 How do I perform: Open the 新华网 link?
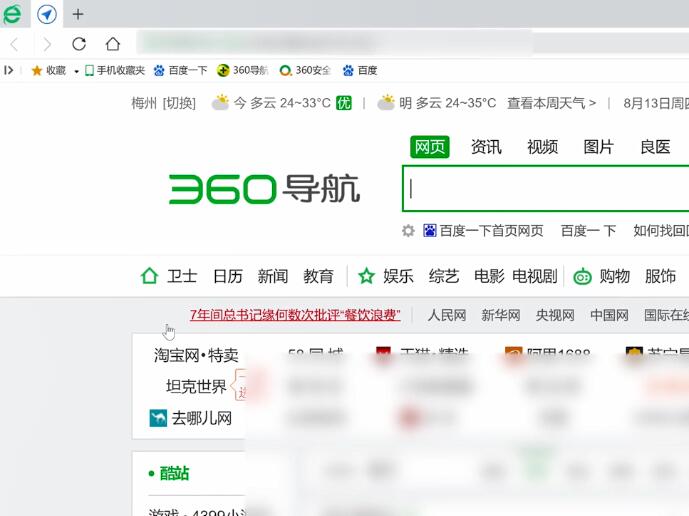point(501,315)
